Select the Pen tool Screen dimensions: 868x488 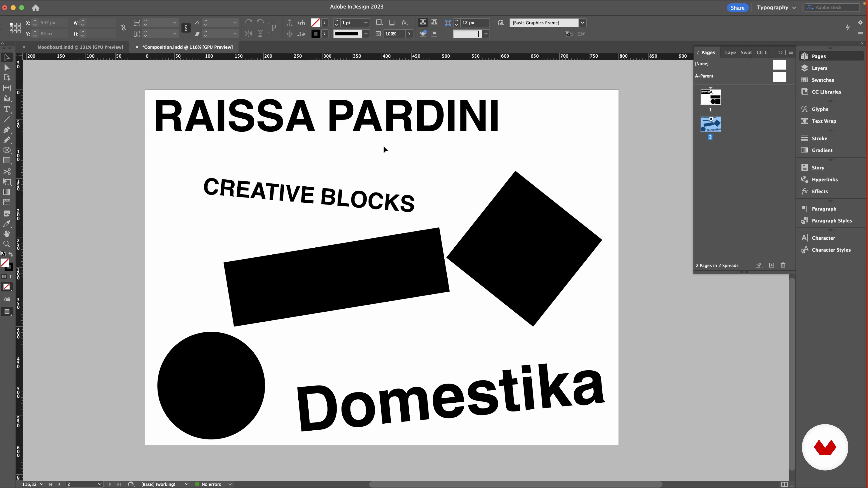click(x=6, y=130)
